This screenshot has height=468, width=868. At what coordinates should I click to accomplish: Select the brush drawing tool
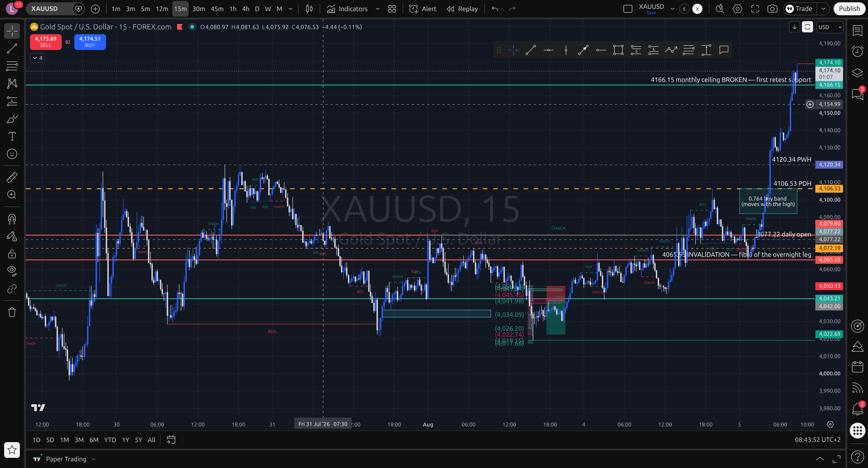pos(12,119)
